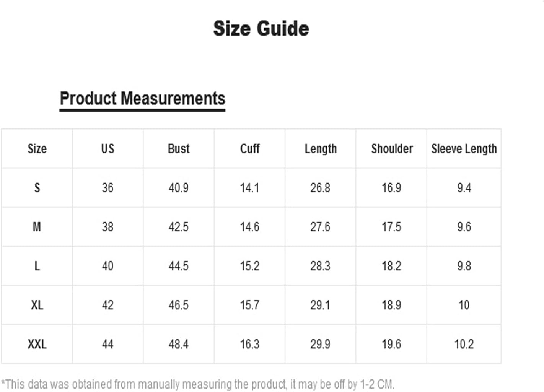This screenshot has width=544, height=392.
Task: Click the Bust column header
Action: pos(179,148)
